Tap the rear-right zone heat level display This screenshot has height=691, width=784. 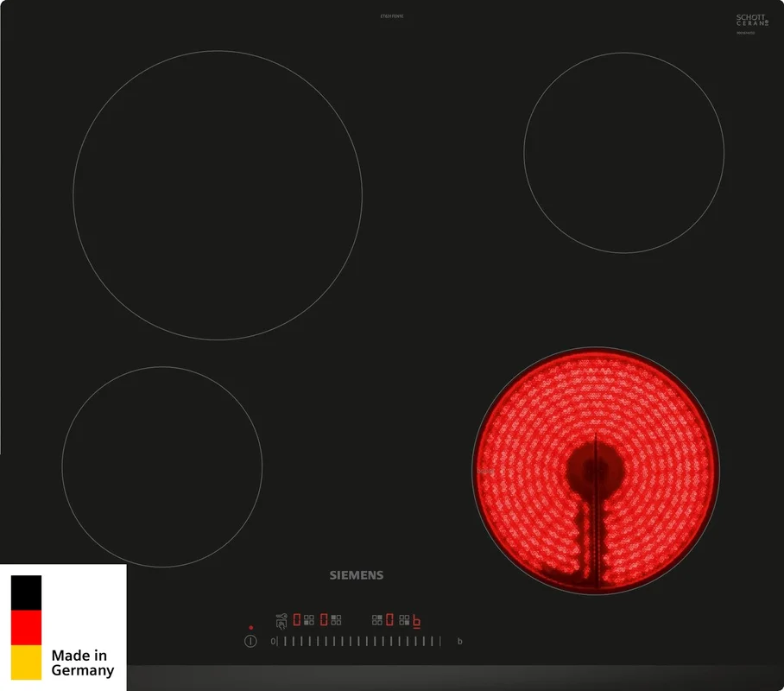(389, 619)
